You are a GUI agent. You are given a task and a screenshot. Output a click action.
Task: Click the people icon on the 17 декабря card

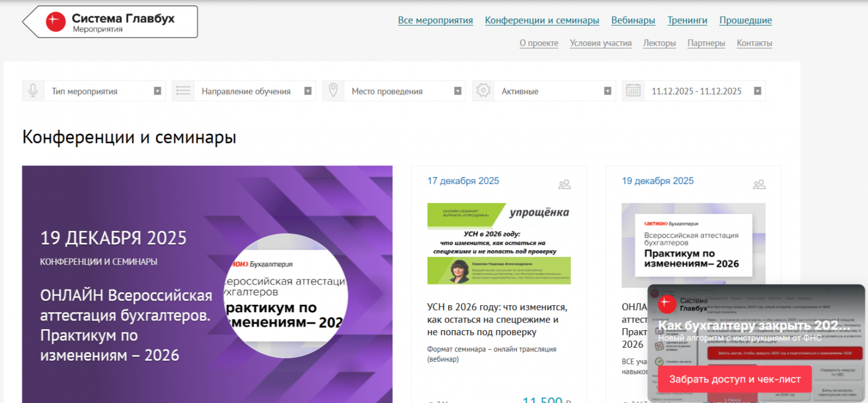[x=565, y=185]
